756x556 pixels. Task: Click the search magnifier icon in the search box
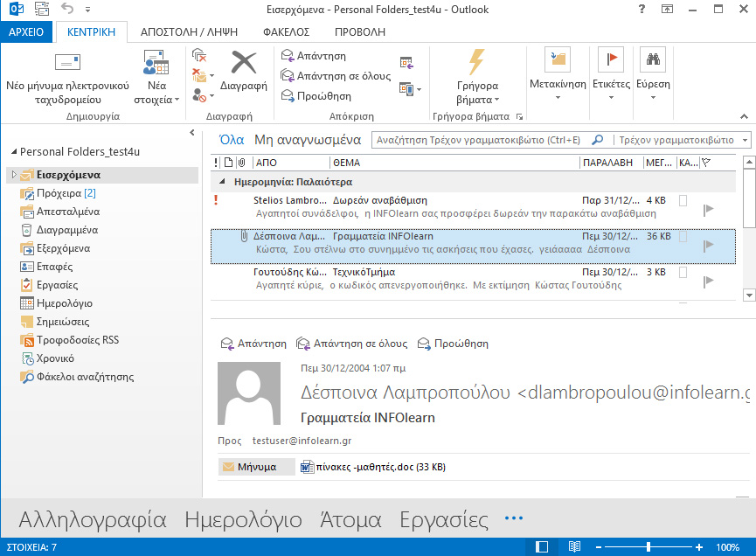(x=598, y=140)
